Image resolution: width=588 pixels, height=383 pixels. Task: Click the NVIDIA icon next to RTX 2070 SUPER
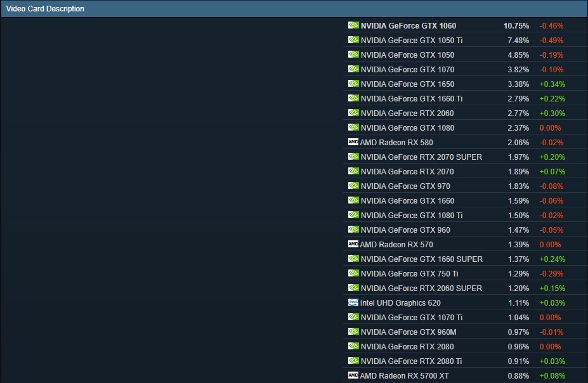353,157
